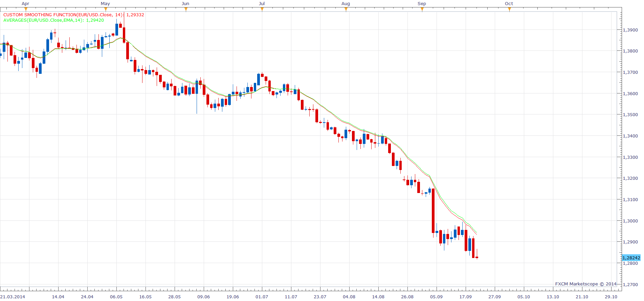Image resolution: width=644 pixels, height=301 pixels.
Task: Click the 09.06 date axis label
Action: pos(204,297)
